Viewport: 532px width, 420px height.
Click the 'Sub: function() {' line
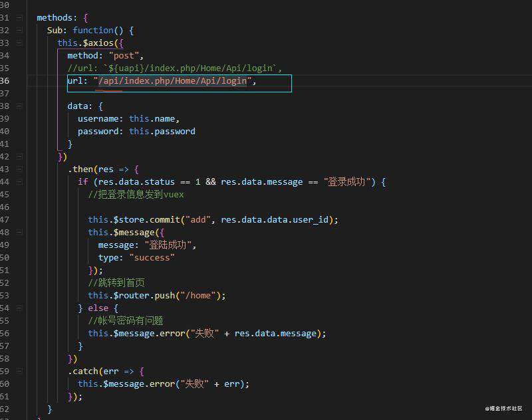point(90,30)
